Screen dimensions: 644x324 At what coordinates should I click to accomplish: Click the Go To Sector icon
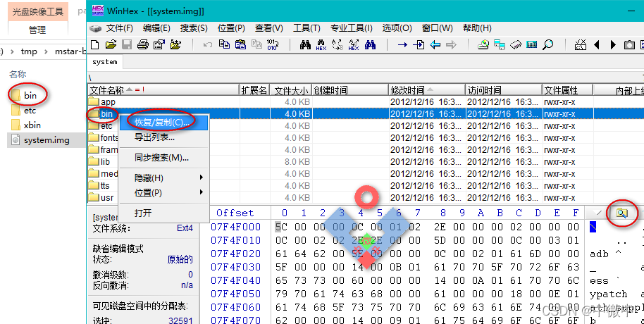click(419, 44)
